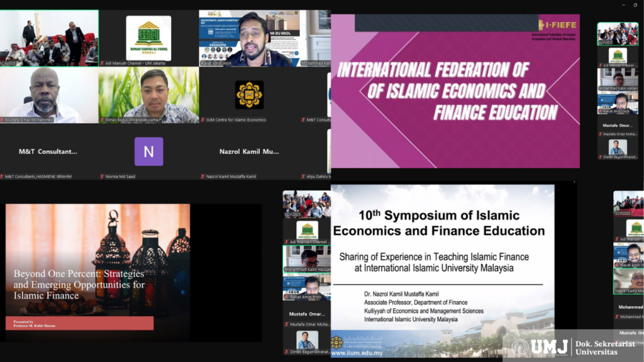Select Dimas Bagus avatar thumbnail beside I-FIEFE slide
The height and width of the screenshot is (362, 644).
618,147
